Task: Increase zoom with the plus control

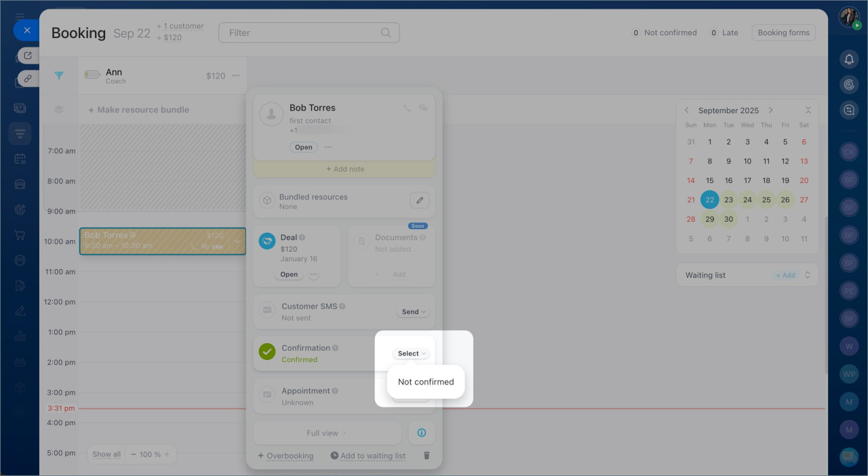Action: click(x=167, y=454)
